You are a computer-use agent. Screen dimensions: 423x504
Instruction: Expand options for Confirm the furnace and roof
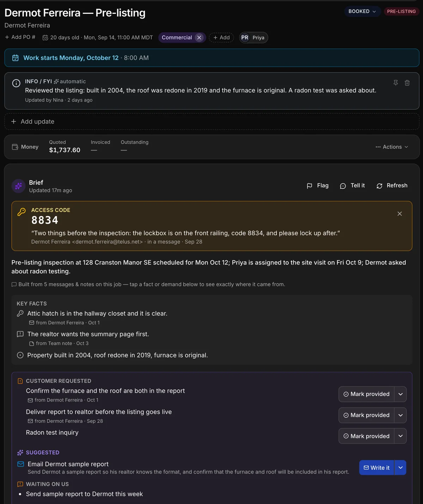[x=400, y=394]
